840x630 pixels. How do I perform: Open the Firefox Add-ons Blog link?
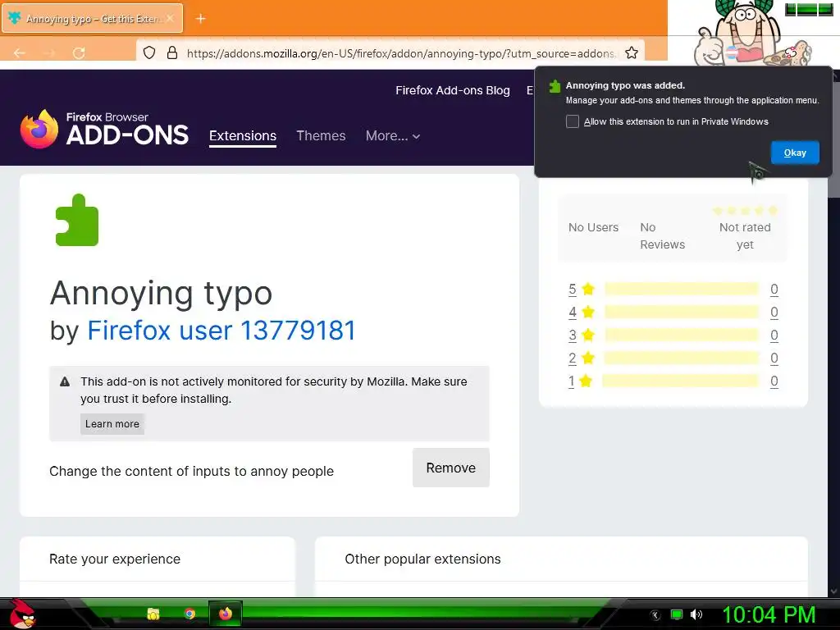(x=453, y=90)
